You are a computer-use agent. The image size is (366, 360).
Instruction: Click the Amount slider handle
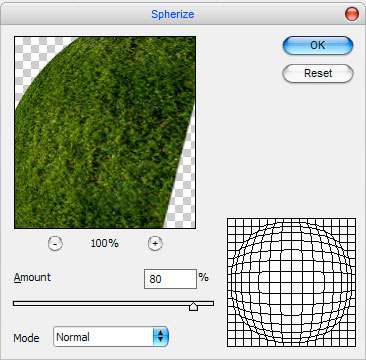tap(193, 306)
